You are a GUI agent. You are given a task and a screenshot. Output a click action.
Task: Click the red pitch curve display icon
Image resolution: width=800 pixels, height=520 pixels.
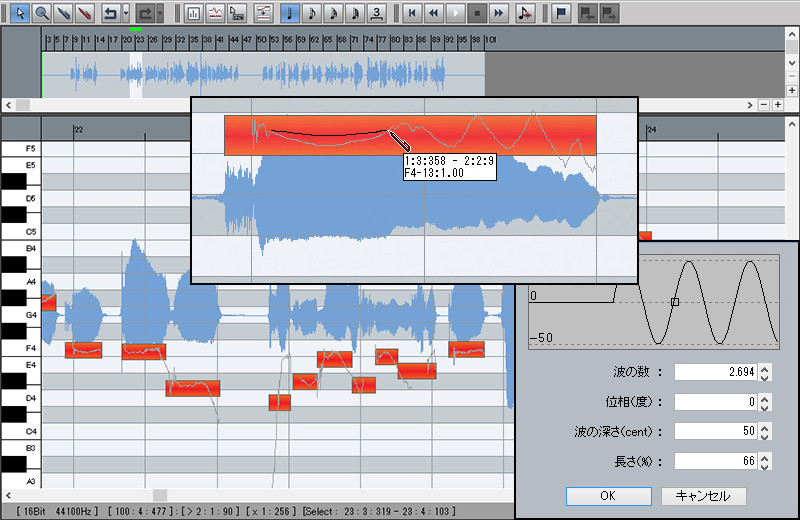(x=215, y=13)
